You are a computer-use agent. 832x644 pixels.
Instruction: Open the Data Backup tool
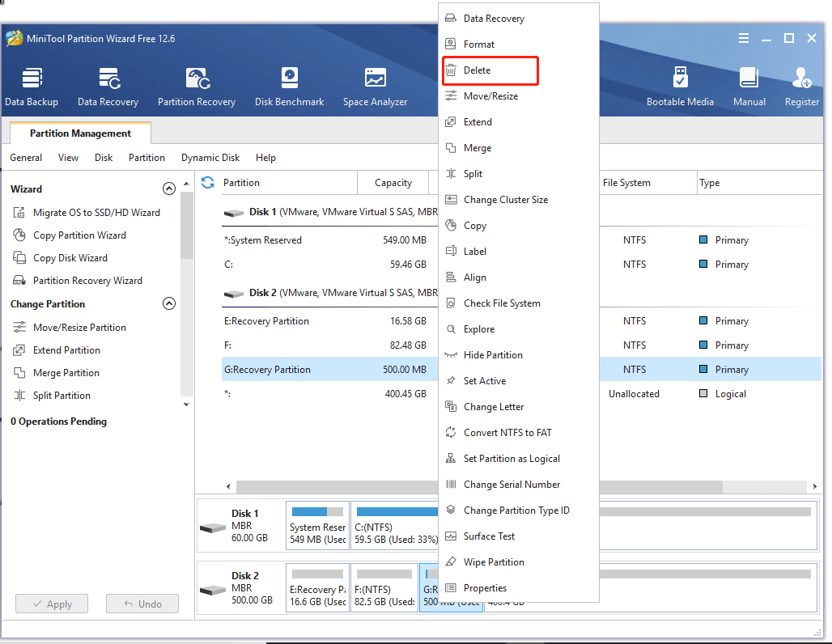tap(32, 87)
